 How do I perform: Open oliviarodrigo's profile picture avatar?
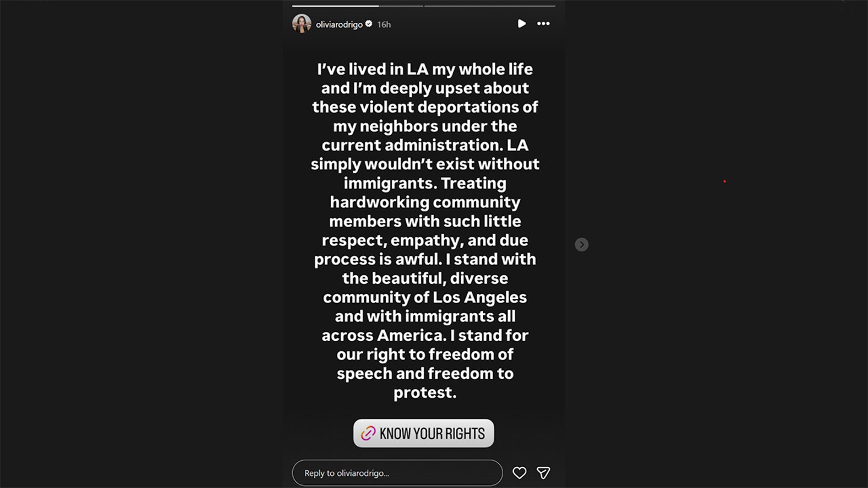point(301,24)
